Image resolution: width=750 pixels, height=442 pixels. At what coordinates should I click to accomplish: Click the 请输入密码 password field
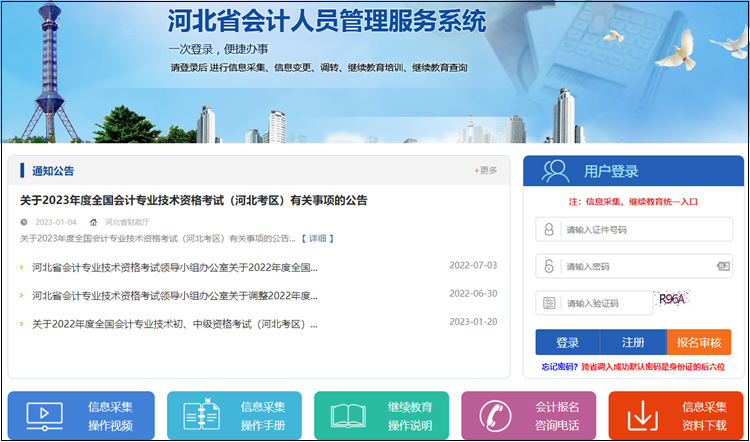(634, 266)
